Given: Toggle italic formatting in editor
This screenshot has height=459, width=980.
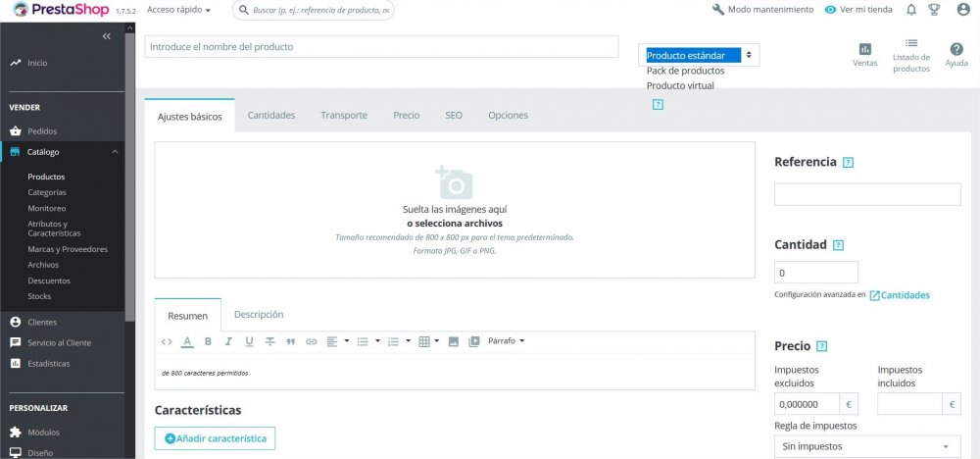Looking at the screenshot, I should 228,341.
